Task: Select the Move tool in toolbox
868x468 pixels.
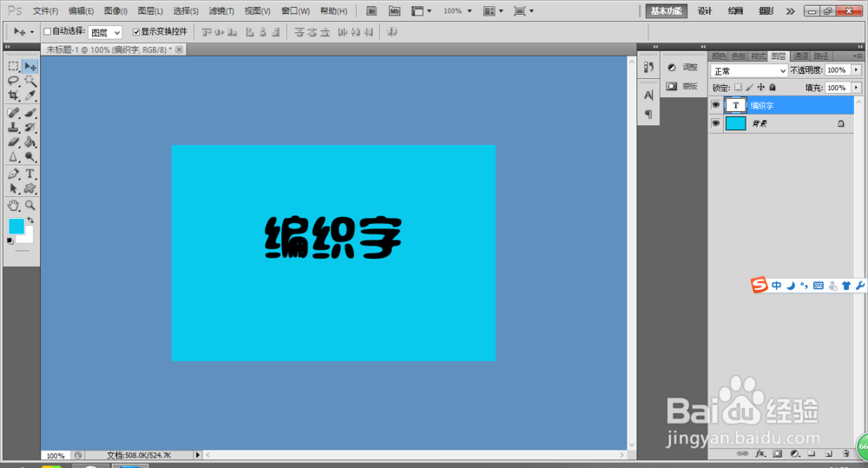Action: click(30, 67)
